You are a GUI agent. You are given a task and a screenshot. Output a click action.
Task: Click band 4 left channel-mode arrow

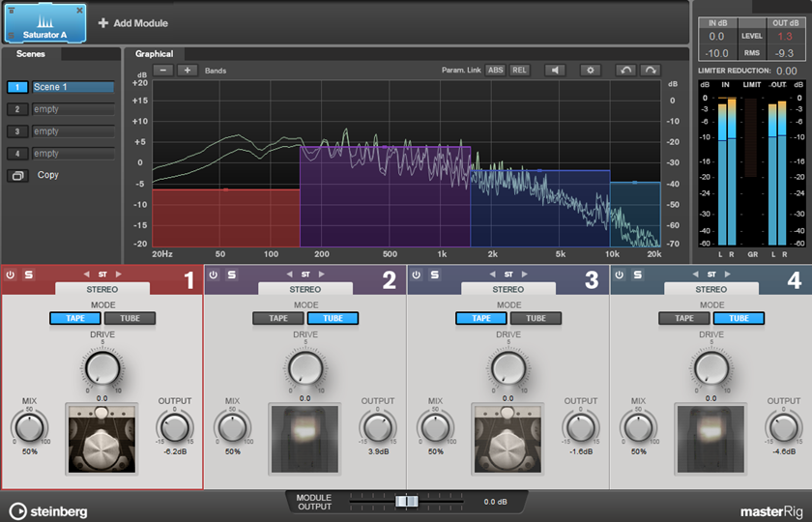click(695, 275)
